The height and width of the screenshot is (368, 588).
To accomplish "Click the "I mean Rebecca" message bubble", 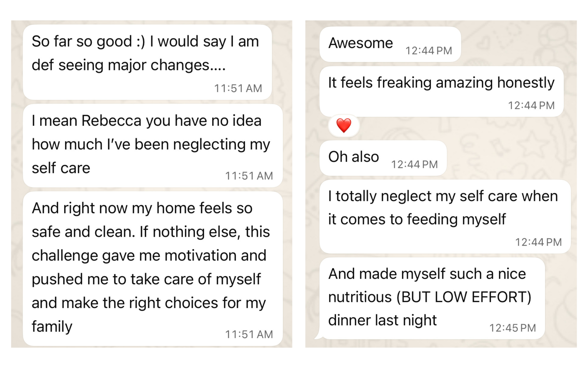I will [152, 145].
